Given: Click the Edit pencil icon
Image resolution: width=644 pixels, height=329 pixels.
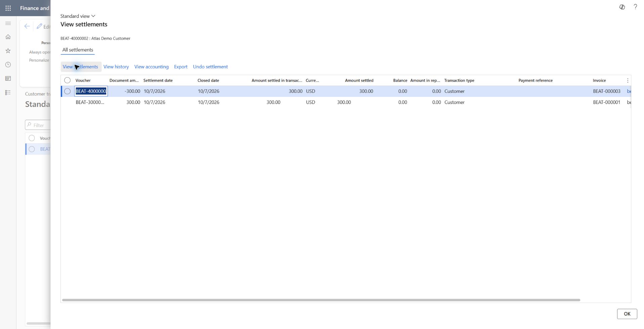Looking at the screenshot, I should [x=39, y=26].
